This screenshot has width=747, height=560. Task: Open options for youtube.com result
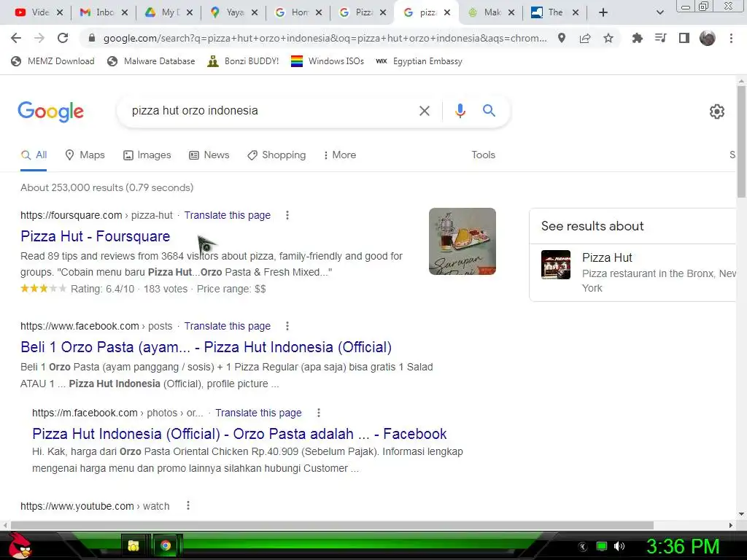click(188, 505)
